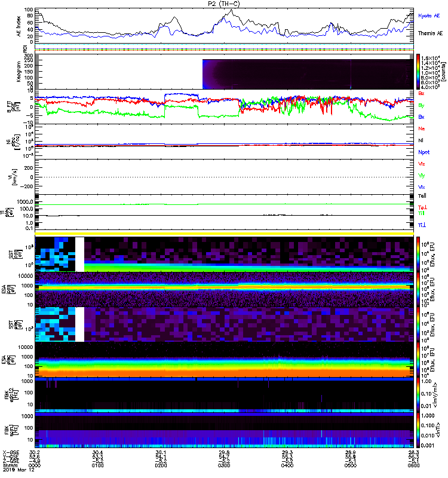Click the FBK scm nT color bar
448x478 pixels.
click(418, 430)
